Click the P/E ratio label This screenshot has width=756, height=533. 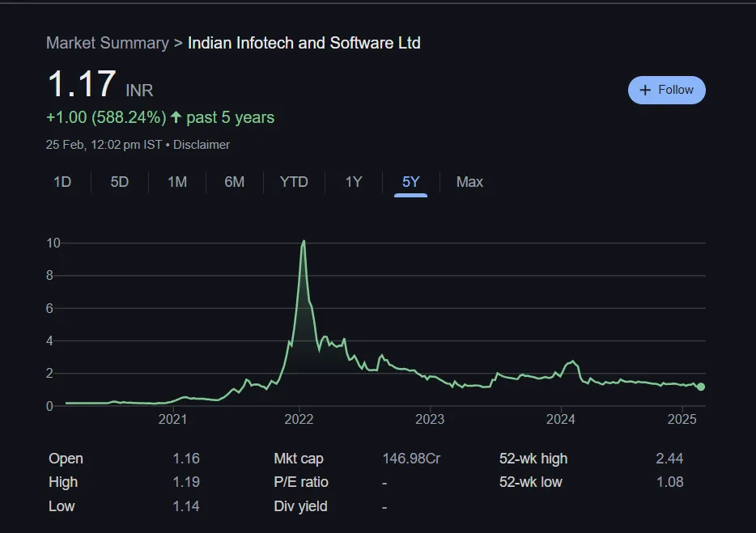click(x=301, y=482)
